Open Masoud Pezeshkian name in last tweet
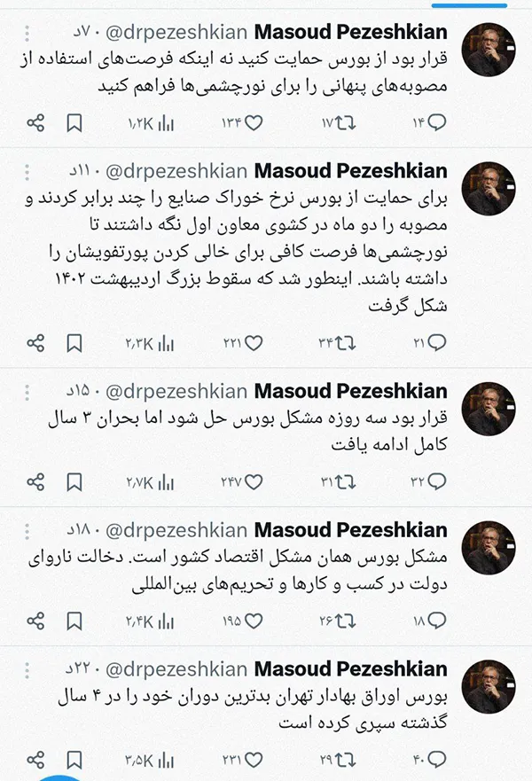Image resolution: width=532 pixels, height=781 pixels. (x=351, y=669)
